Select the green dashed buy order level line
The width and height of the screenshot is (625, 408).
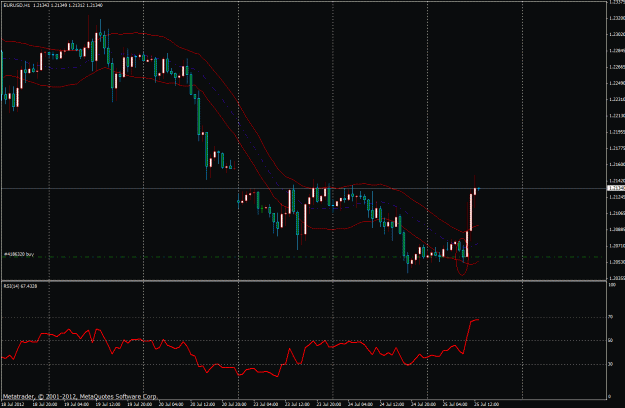point(303,257)
